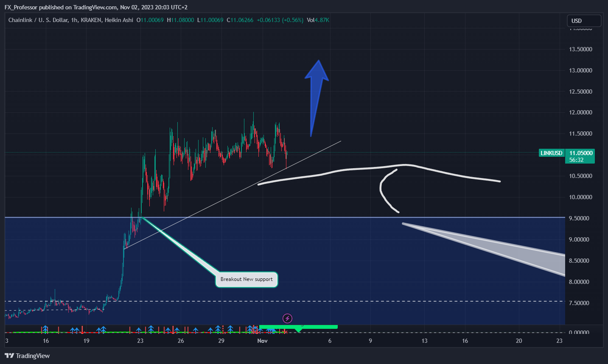Click the +0.06133 (+0.56%) change value

(280, 20)
